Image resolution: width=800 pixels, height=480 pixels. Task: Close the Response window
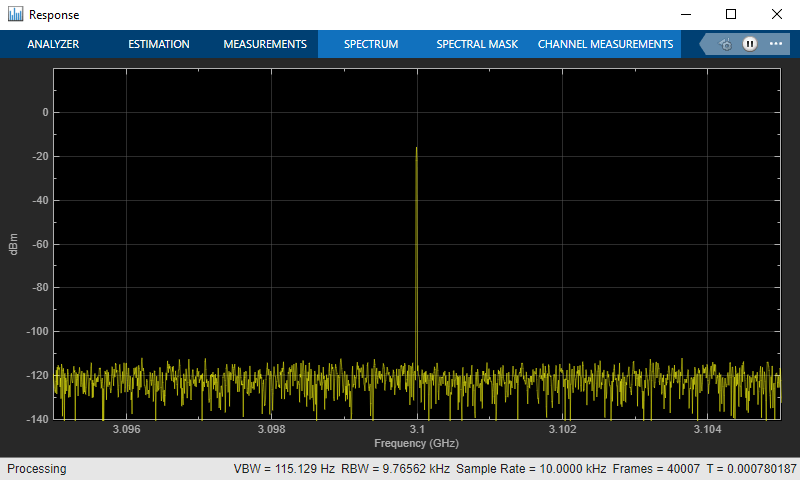point(777,14)
